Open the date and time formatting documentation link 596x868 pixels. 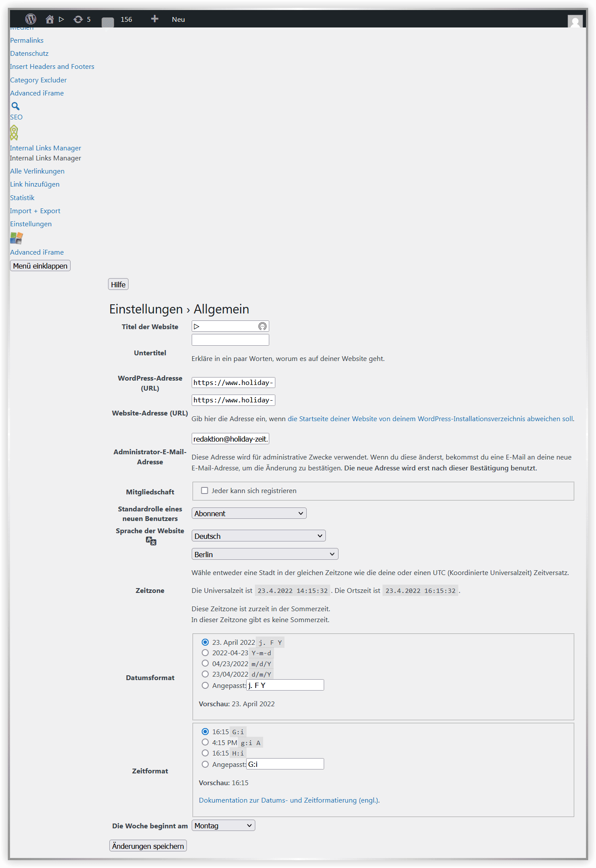point(289,800)
